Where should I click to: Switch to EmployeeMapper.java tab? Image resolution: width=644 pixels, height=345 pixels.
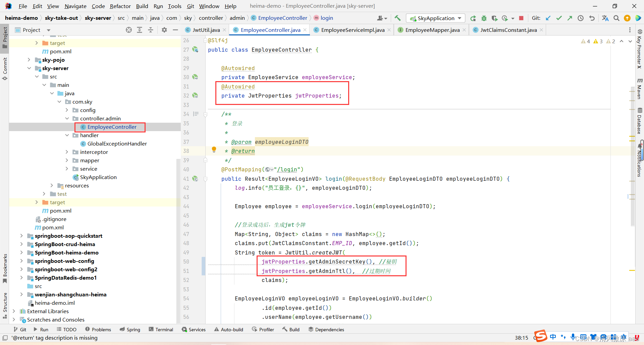coord(432,30)
